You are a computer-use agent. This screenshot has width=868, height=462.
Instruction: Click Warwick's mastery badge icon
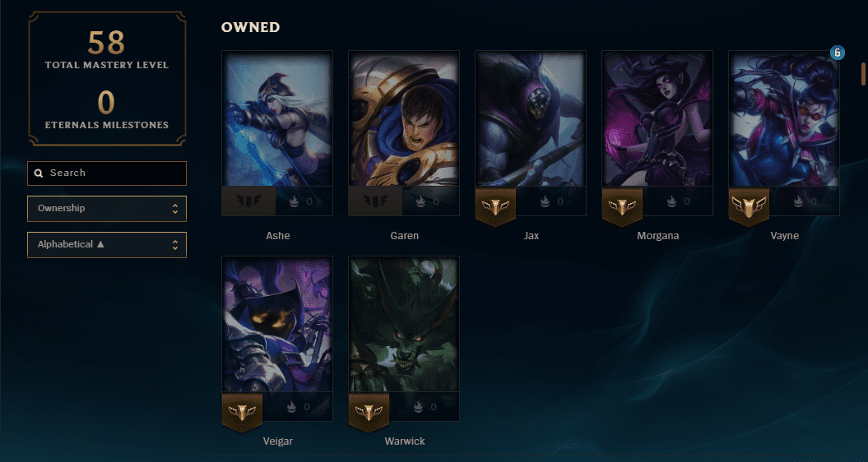(369, 413)
